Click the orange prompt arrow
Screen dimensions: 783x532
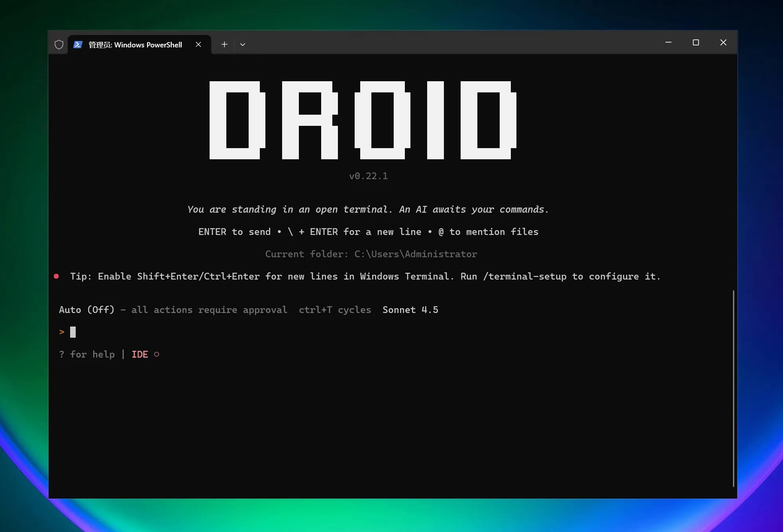(62, 332)
